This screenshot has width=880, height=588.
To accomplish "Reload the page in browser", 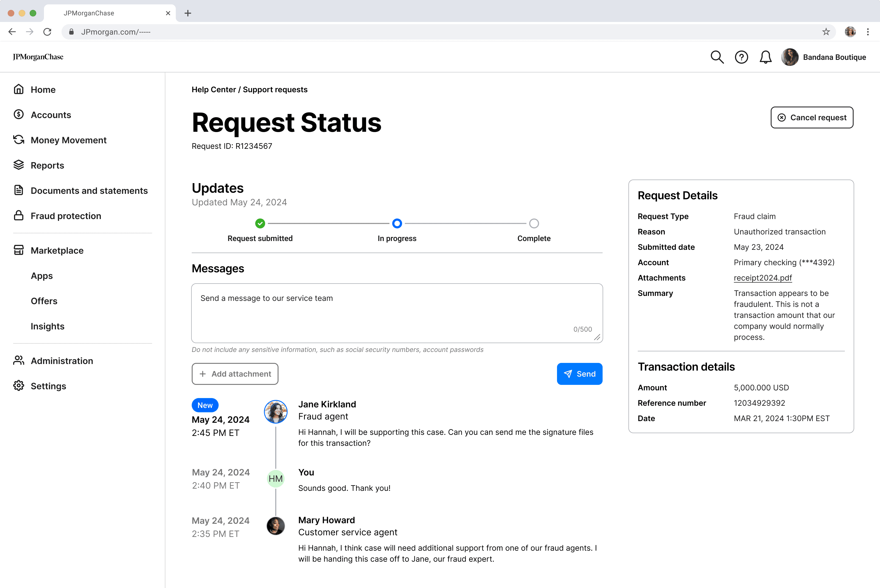I will [47, 32].
